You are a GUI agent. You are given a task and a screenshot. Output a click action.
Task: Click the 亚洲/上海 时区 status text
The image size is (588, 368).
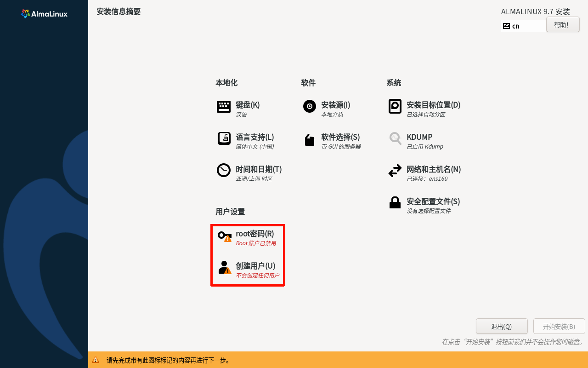coord(254,179)
